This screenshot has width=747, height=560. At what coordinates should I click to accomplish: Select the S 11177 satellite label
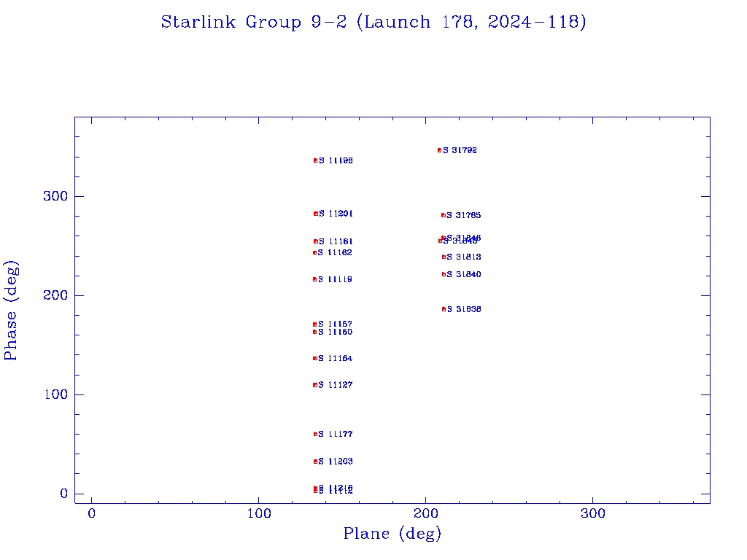pyautogui.click(x=336, y=434)
